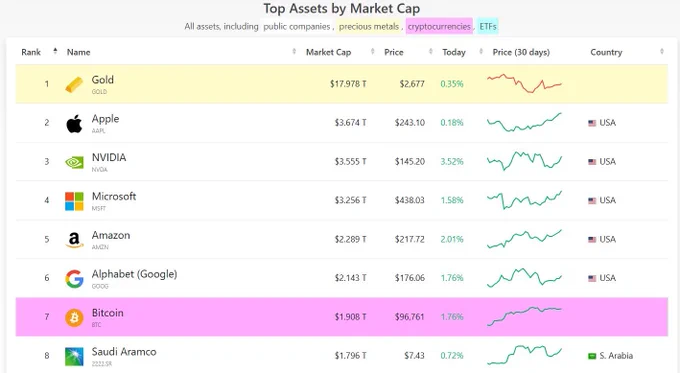
Task: Sort table by Rank column arrow
Action: click(55, 51)
